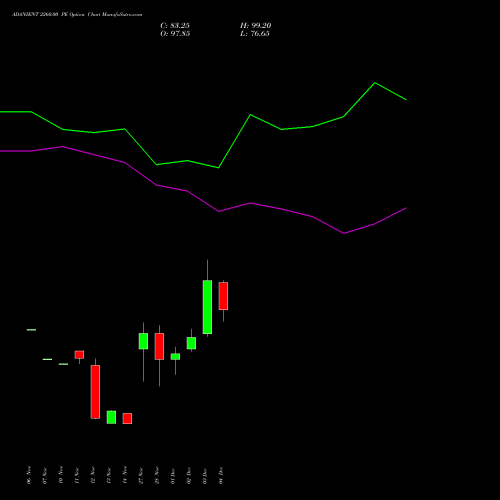Click the green candle above 27 Nov
The height and width of the screenshot is (500, 500).
[143, 341]
